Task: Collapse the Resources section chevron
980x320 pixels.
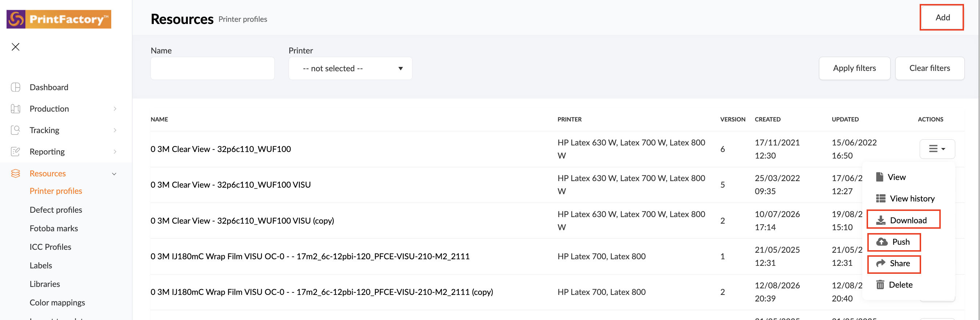Action: [x=114, y=174]
